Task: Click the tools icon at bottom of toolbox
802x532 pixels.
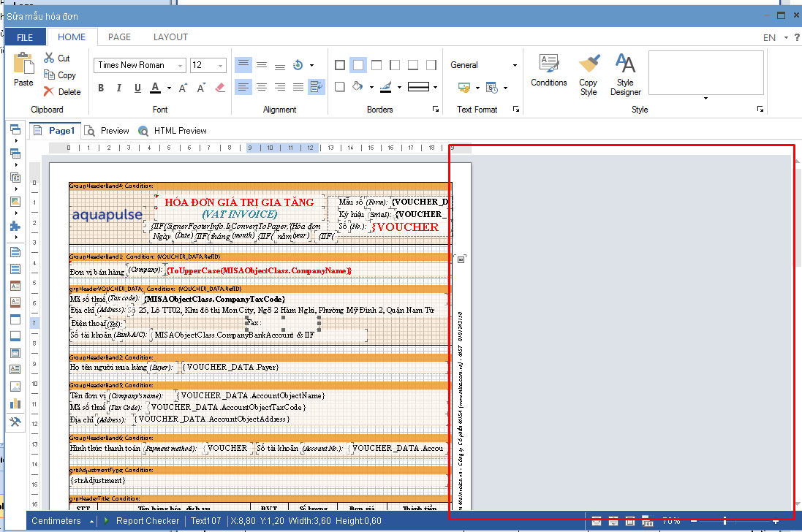Action: pos(15,422)
